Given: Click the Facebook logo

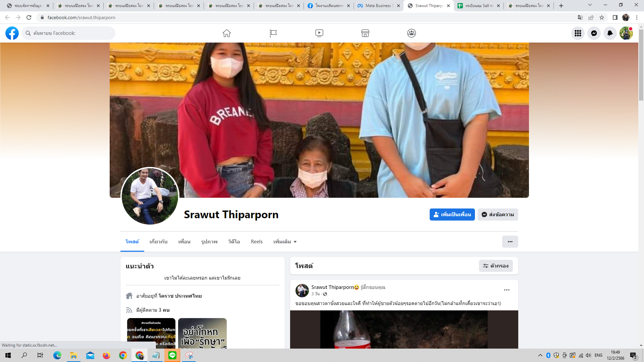Looking at the screenshot, I should [x=12, y=33].
